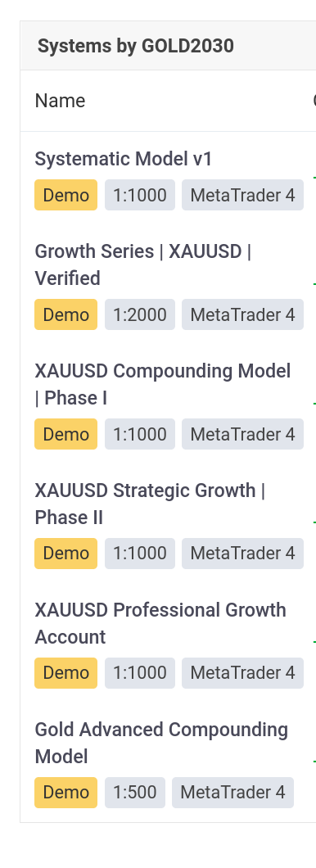Click MetaTrader 4 badge under Systematic Model v1
316x868 pixels.
[x=242, y=195]
